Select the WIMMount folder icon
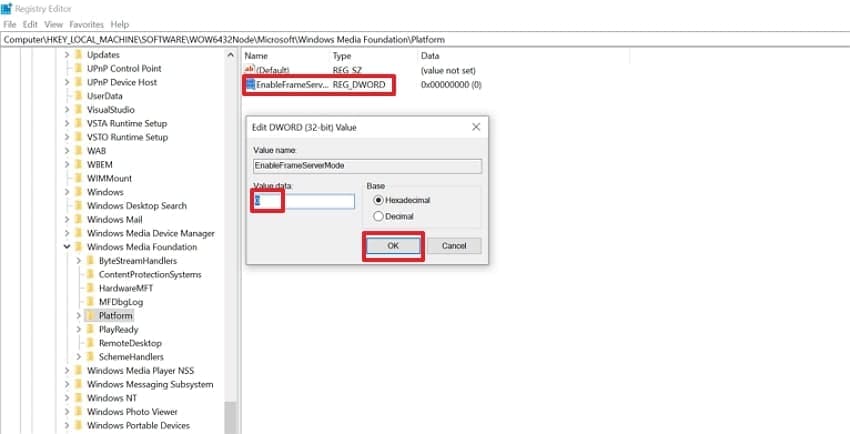This screenshot has width=850, height=434. coord(78,178)
